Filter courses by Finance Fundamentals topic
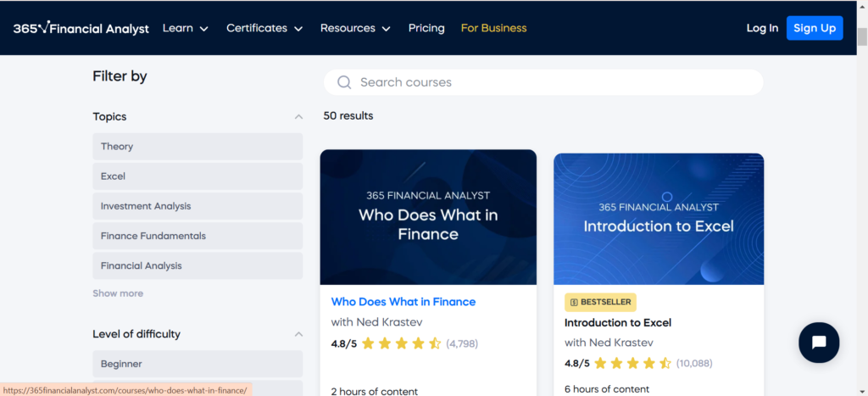The height and width of the screenshot is (396, 868). click(x=198, y=237)
